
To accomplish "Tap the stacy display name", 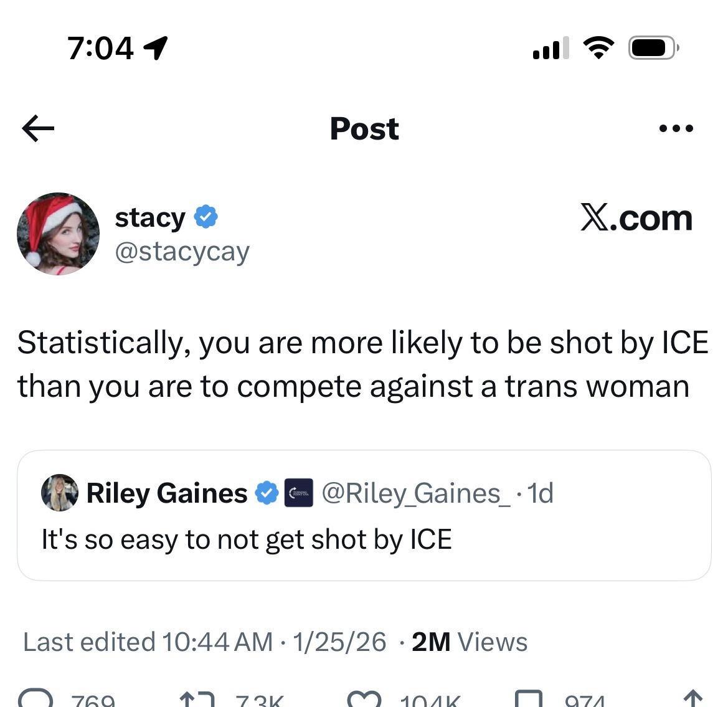I will coord(150,217).
